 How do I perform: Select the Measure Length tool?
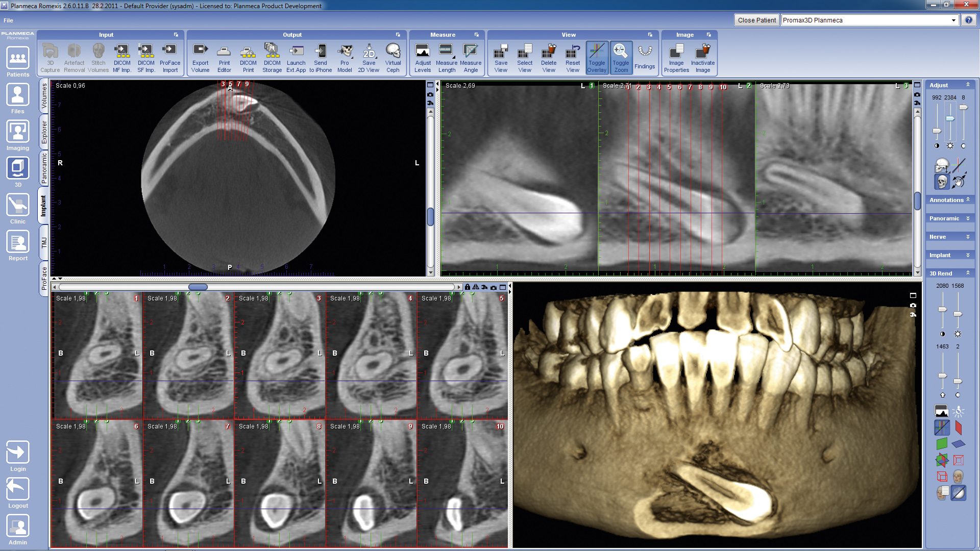click(446, 57)
